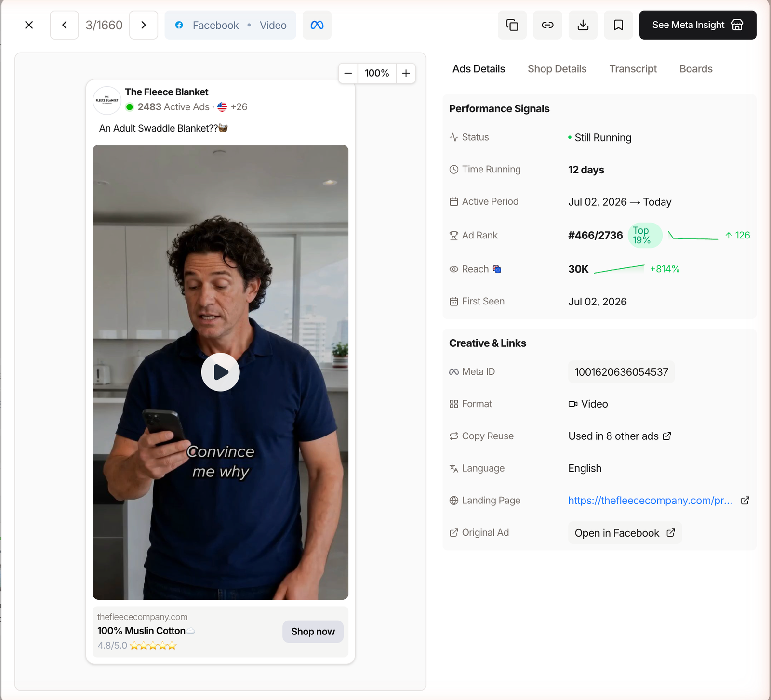
Task: Click the #466/2736 ad rank value
Action: (596, 235)
